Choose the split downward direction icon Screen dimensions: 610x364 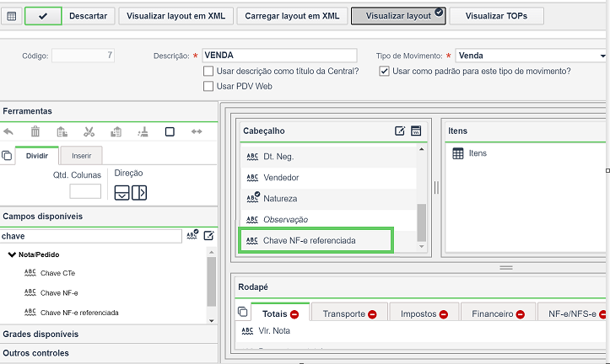121,193
